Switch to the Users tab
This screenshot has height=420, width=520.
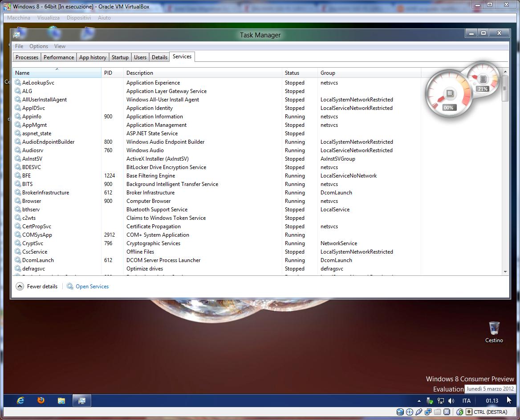tap(140, 57)
